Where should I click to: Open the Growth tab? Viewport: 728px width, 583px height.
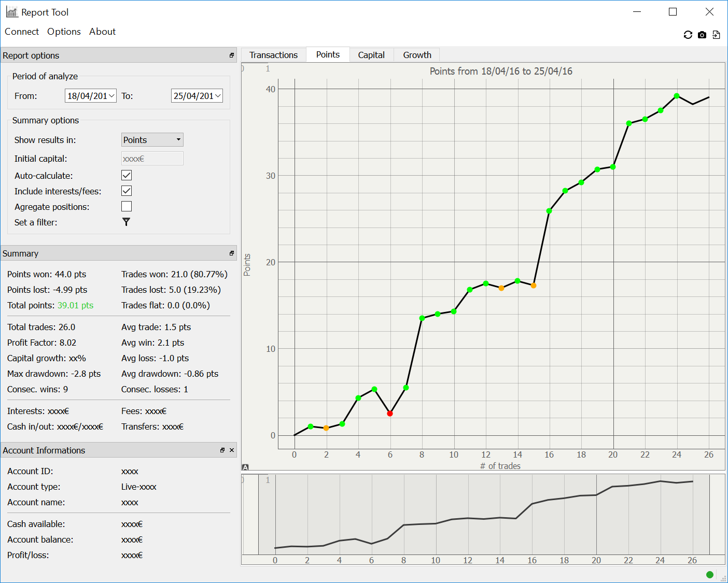[417, 55]
